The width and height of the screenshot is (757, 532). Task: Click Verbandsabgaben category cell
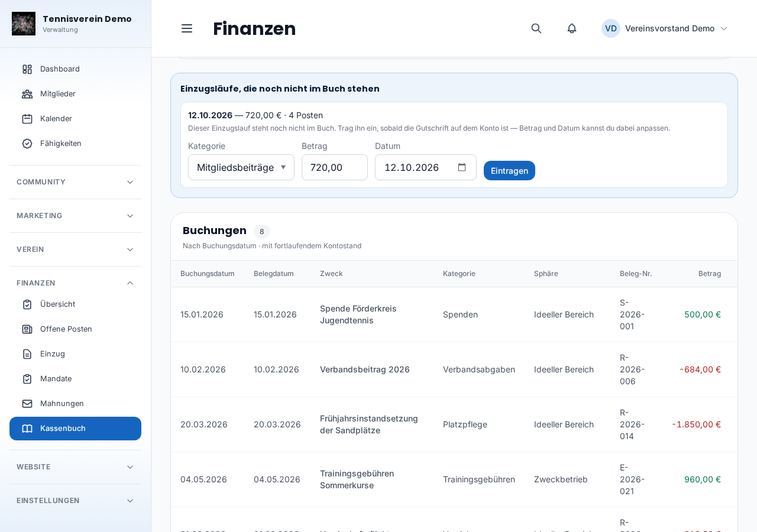tap(479, 369)
